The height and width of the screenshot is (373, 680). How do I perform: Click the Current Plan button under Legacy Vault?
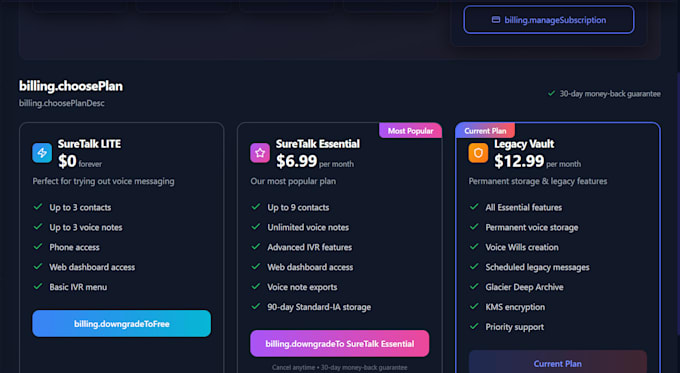click(558, 362)
